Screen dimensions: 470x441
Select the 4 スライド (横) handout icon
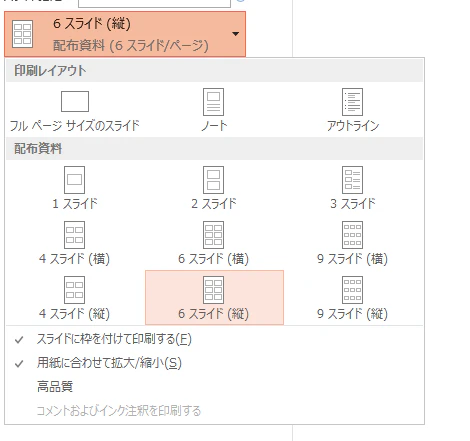74,235
